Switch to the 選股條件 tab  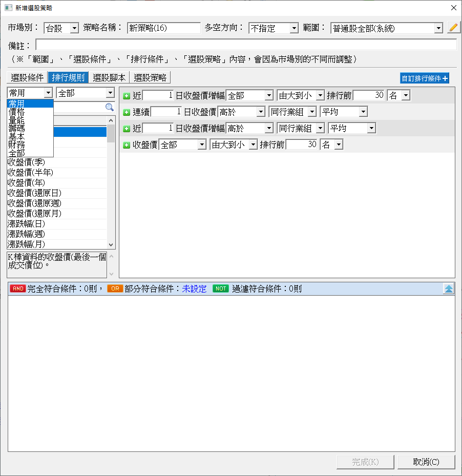coord(28,78)
